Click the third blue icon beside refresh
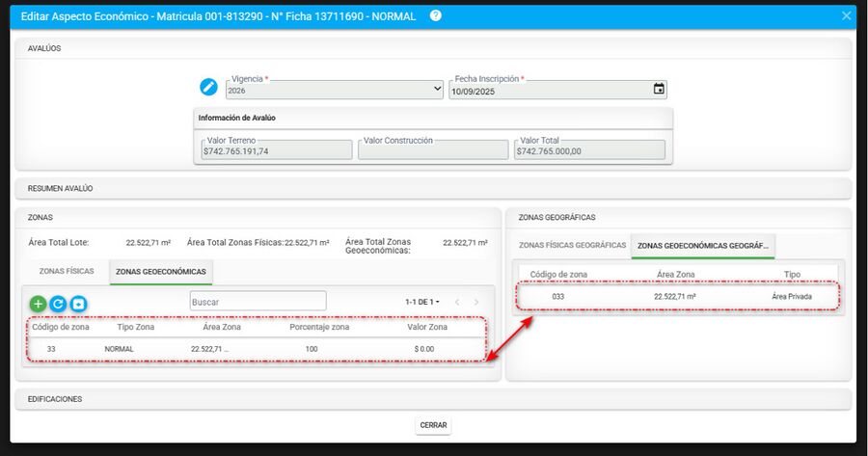868x456 pixels. (78, 304)
